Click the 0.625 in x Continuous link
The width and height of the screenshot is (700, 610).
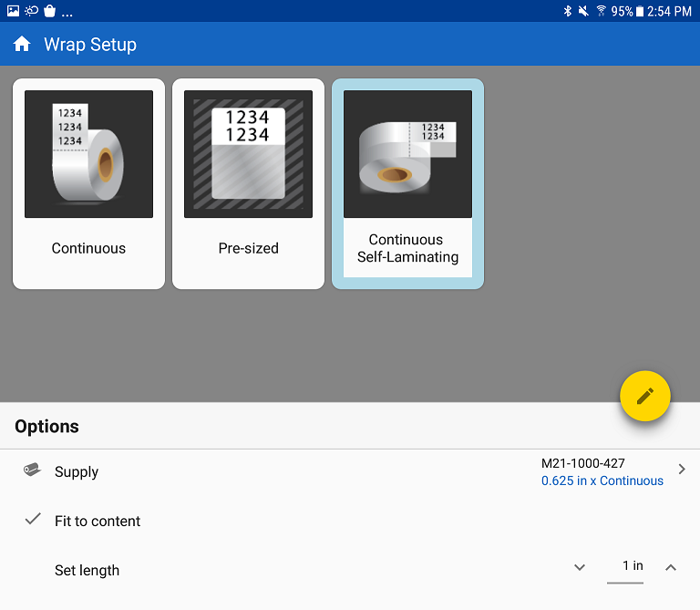point(602,481)
